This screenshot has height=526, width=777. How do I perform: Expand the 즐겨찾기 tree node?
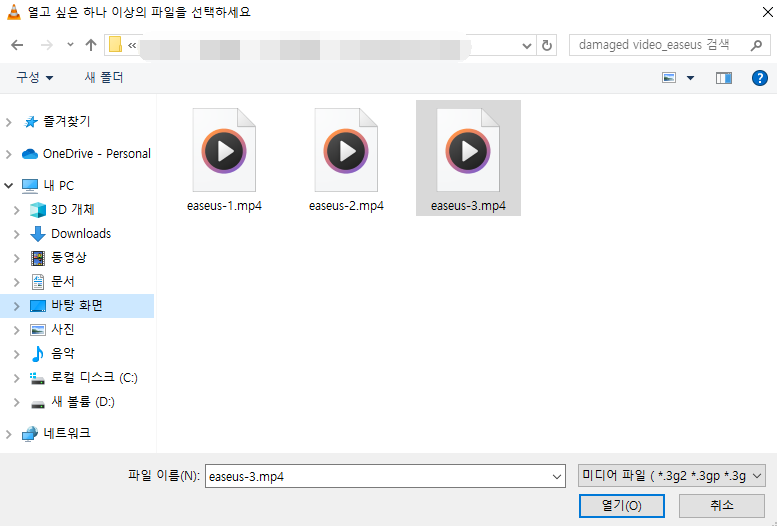8,122
